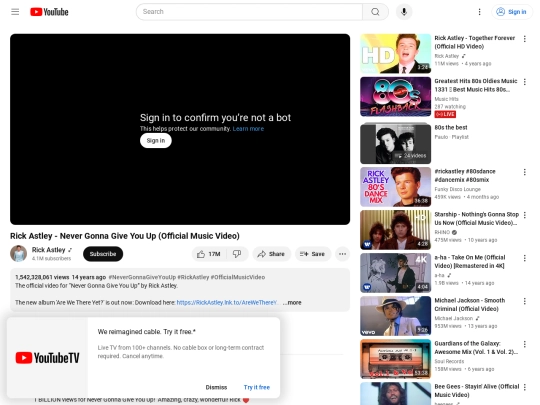Expand description with ...more
540x405 pixels.
tap(292, 302)
